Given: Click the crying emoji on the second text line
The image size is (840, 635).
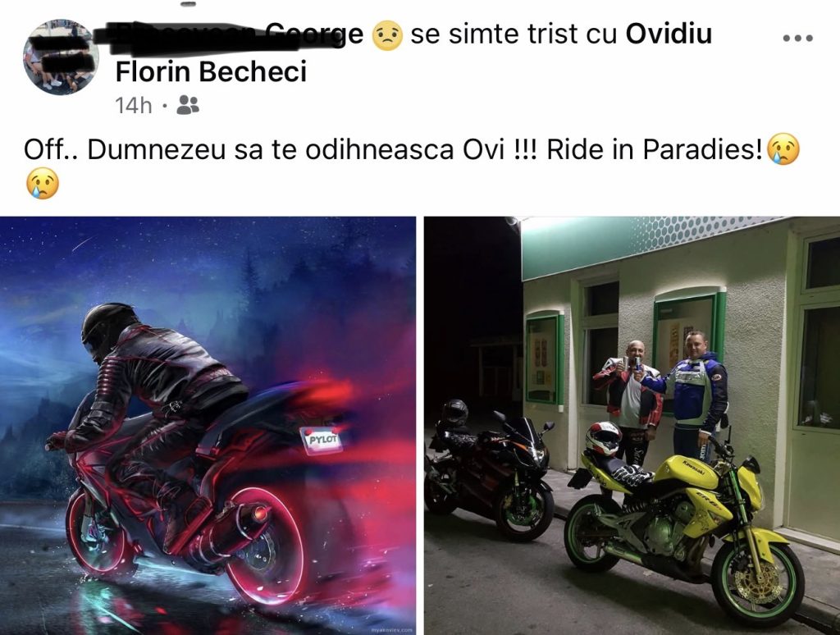Looking at the screenshot, I should point(42,183).
